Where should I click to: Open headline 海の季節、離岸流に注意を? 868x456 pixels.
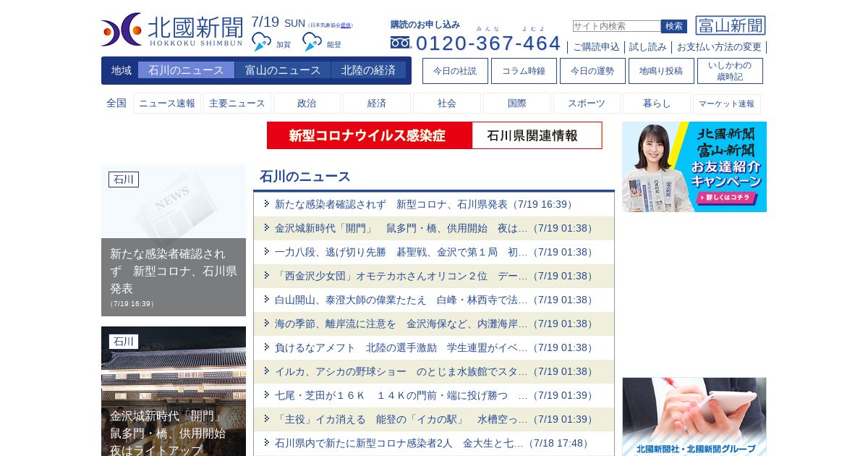pos(435,324)
